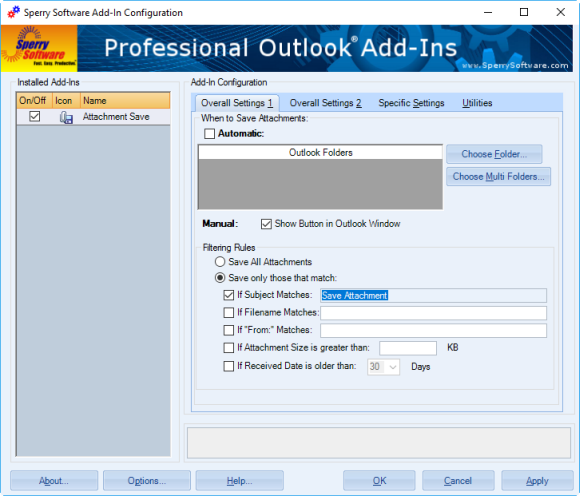Click the Cancel button
The width and height of the screenshot is (580, 496).
click(x=458, y=480)
